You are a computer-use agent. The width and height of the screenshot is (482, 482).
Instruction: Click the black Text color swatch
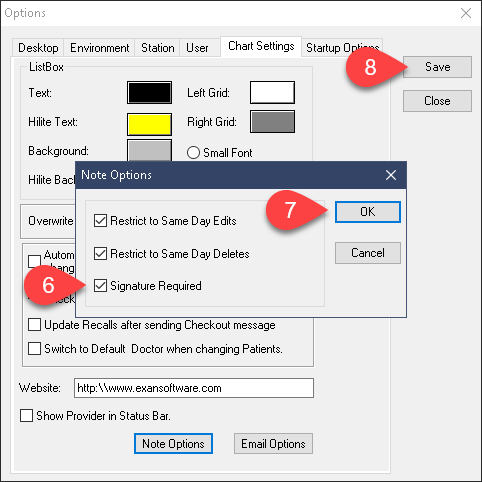click(x=149, y=92)
